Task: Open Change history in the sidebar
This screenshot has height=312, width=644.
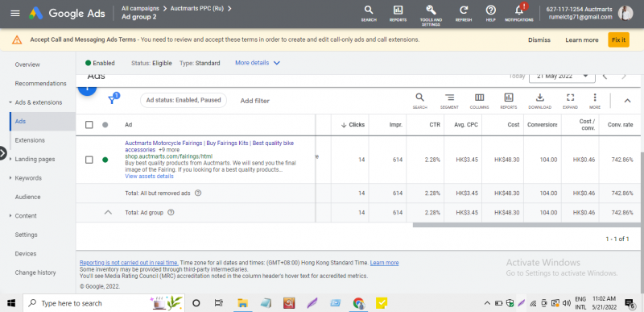Action: pyautogui.click(x=35, y=272)
